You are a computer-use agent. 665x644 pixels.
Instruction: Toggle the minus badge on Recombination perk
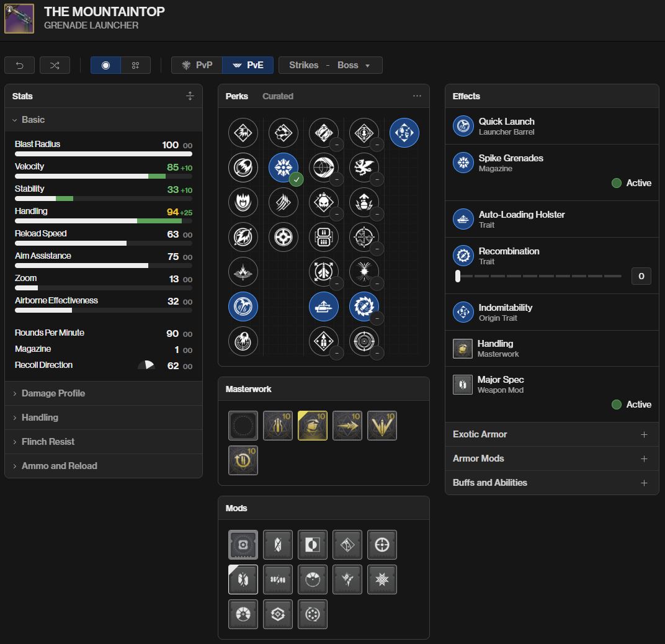coord(377,318)
